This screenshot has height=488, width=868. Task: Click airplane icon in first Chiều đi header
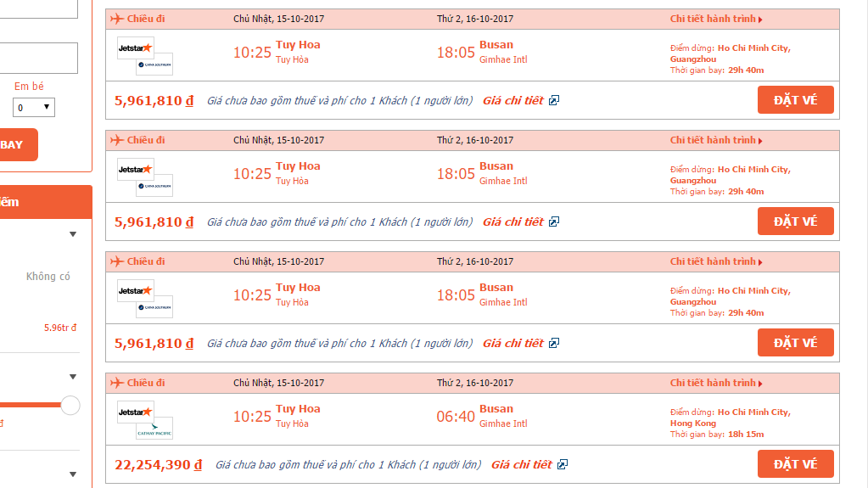pyautogui.click(x=116, y=19)
